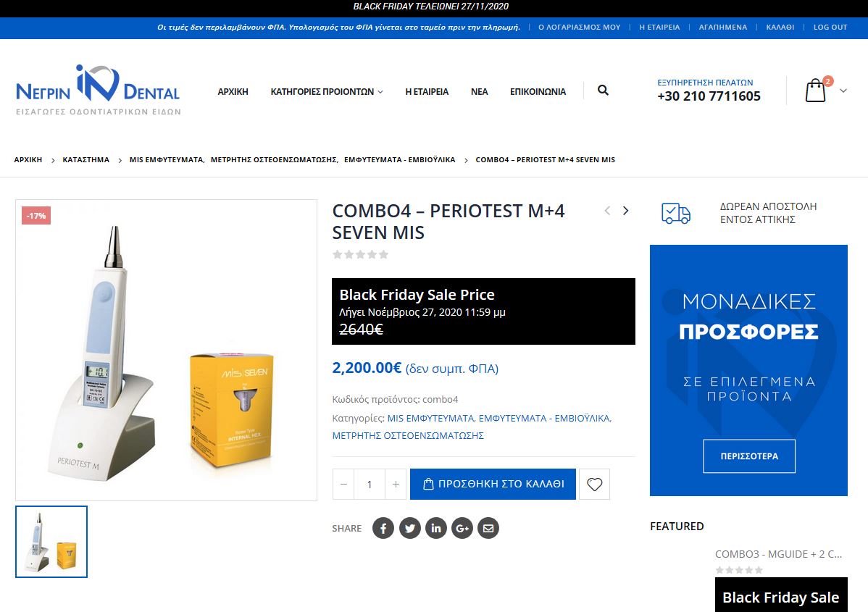This screenshot has height=612, width=868.
Task: Share product on LinkedIn
Action: pyautogui.click(x=435, y=528)
